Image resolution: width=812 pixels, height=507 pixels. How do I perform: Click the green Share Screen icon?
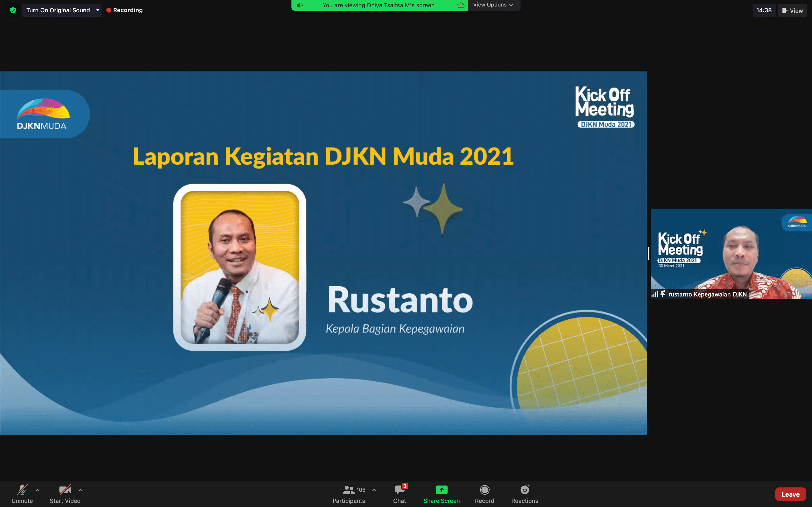tap(442, 490)
